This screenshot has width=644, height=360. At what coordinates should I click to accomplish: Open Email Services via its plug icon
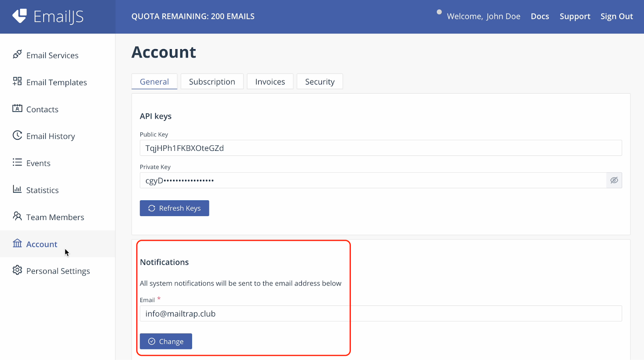[17, 54]
